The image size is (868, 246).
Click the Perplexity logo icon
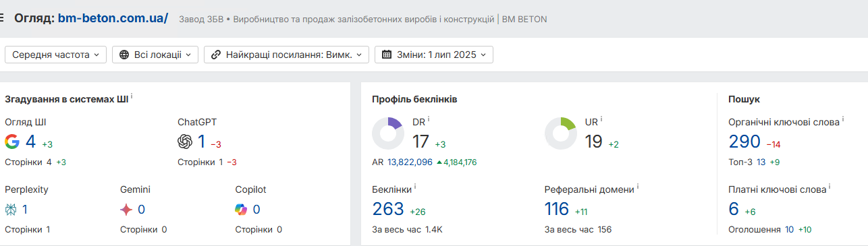point(11,210)
